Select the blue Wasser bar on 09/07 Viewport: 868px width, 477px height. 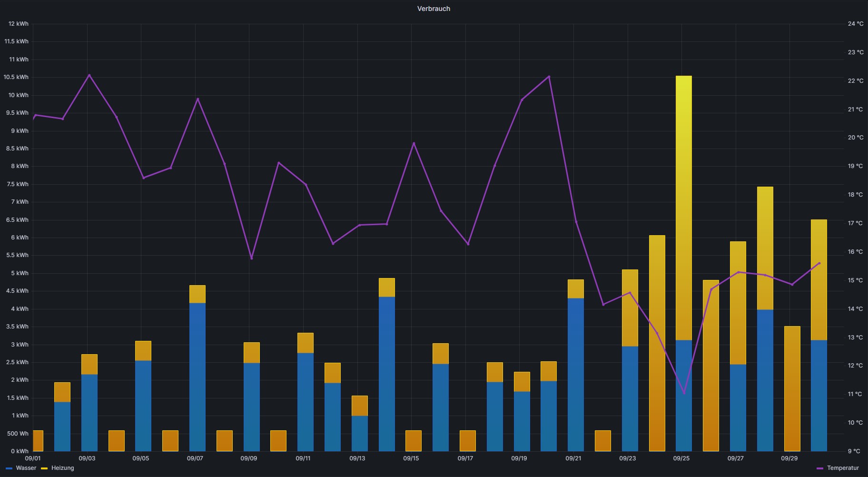(x=197, y=376)
